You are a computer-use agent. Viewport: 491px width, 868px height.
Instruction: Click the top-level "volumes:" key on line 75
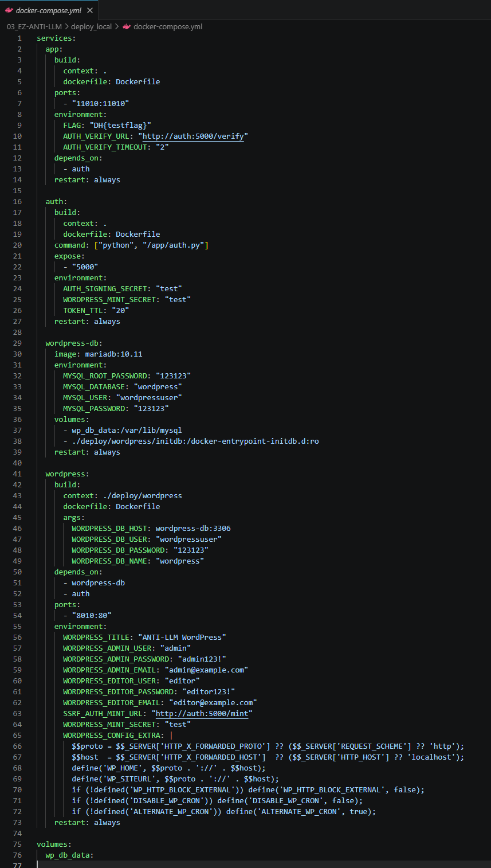tap(54, 844)
